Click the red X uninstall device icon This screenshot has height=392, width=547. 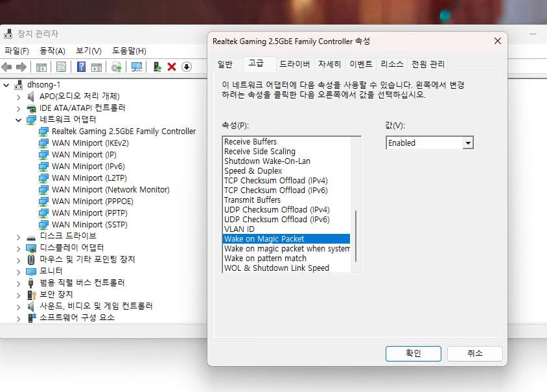(x=172, y=67)
